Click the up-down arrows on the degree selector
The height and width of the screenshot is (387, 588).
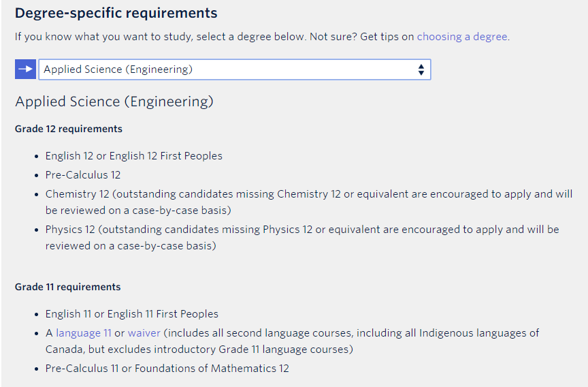pos(421,69)
